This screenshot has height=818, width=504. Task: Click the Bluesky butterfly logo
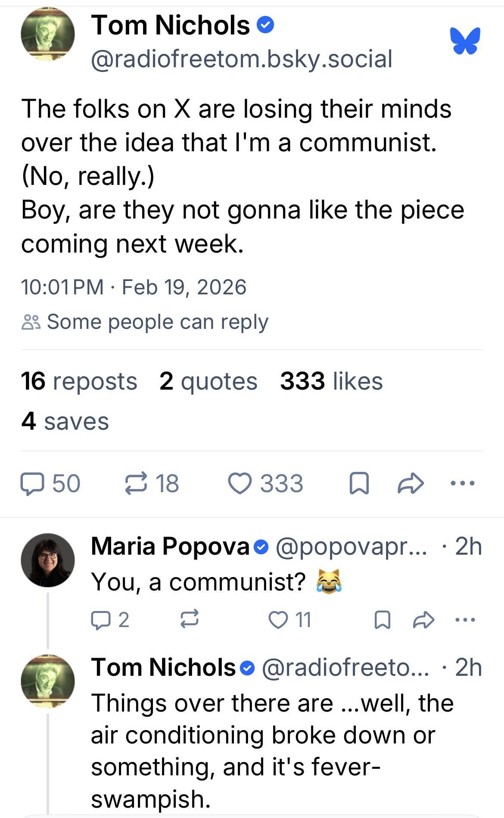(x=465, y=41)
